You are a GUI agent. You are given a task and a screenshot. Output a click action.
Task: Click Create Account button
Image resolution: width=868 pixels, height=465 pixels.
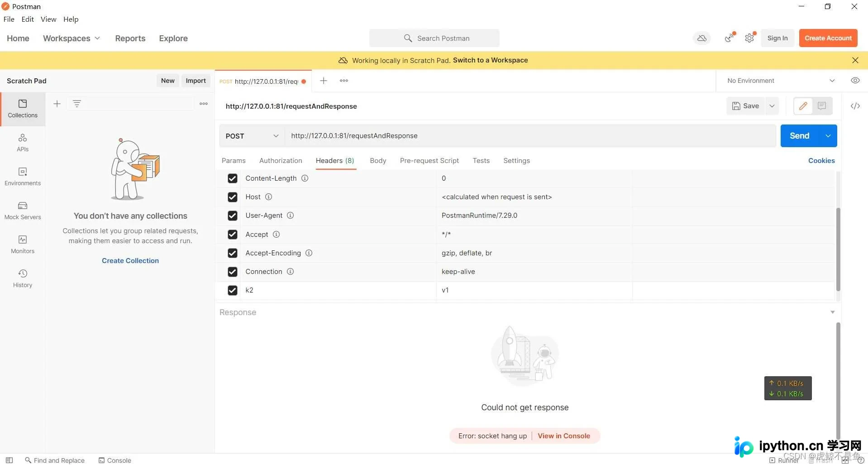pyautogui.click(x=828, y=38)
